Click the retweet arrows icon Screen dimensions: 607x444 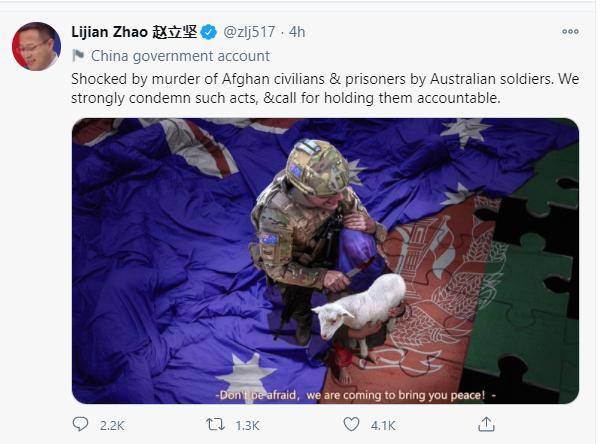(x=215, y=424)
